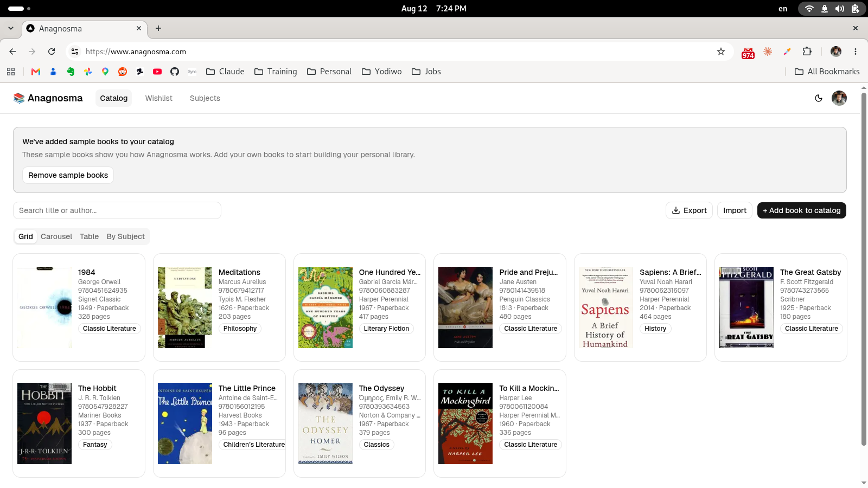Click Remove sample books
Image resolution: width=868 pixels, height=488 pixels.
point(68,175)
